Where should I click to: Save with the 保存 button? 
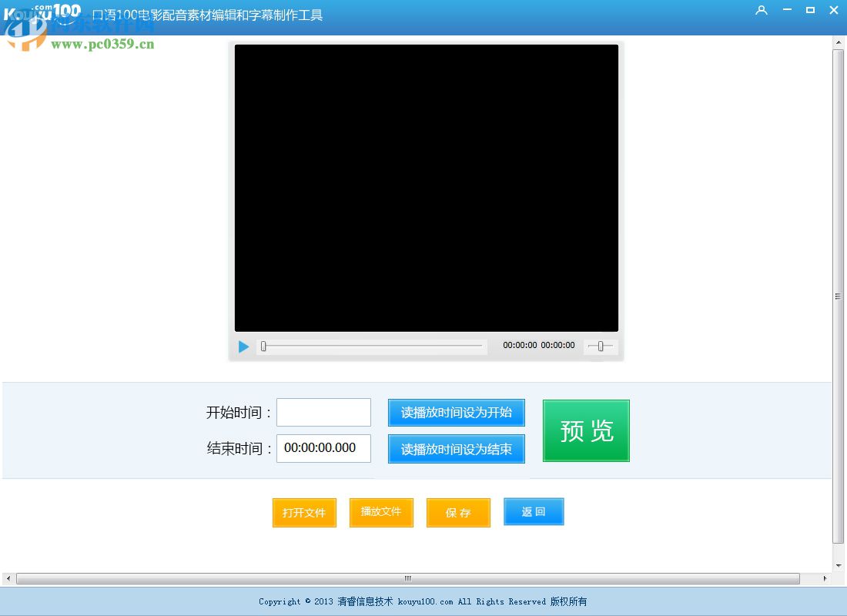point(458,513)
